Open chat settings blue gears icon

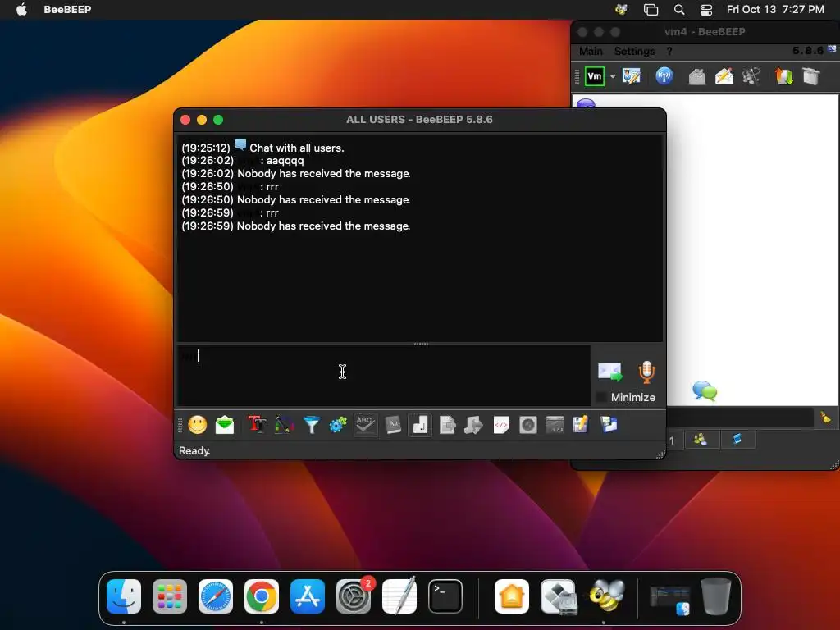338,426
